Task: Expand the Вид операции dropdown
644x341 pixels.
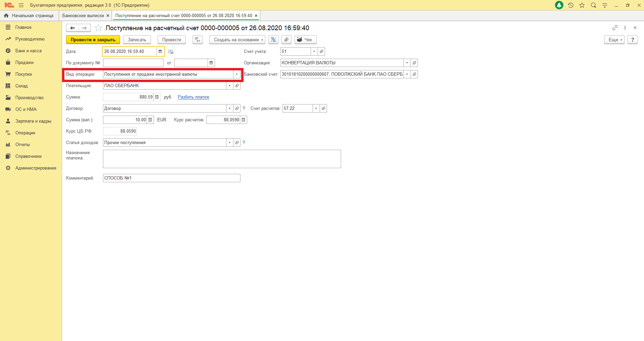Action: point(236,74)
